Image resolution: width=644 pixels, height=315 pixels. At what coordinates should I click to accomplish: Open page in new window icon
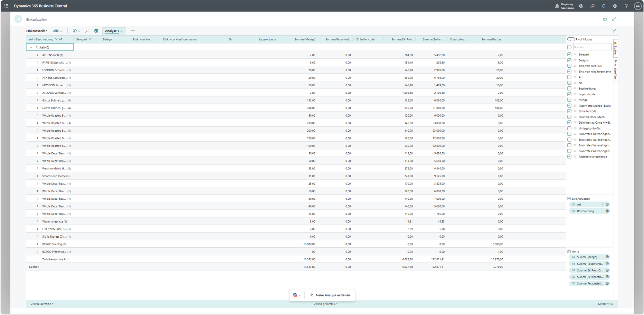[x=605, y=19]
